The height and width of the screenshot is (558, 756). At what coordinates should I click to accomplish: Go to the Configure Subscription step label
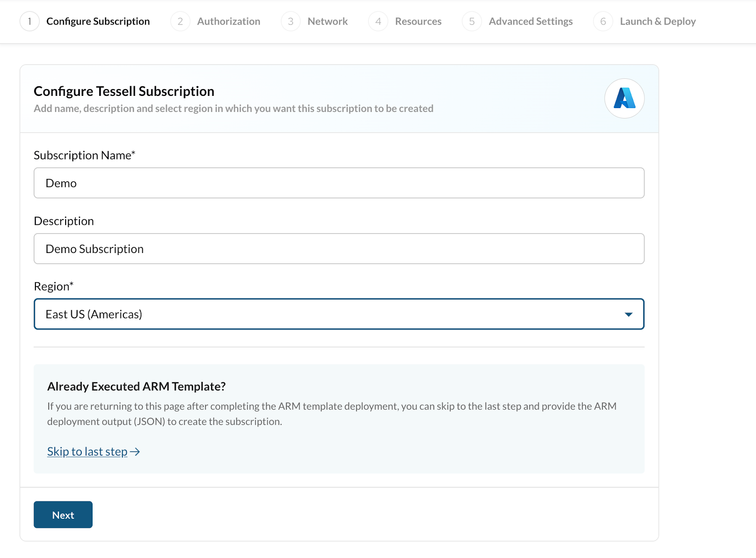coord(98,22)
